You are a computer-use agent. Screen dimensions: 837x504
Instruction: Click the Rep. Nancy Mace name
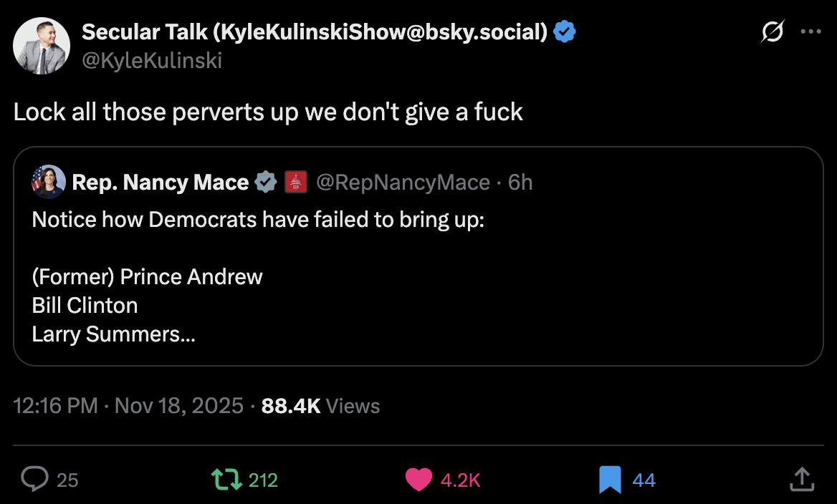[160, 183]
